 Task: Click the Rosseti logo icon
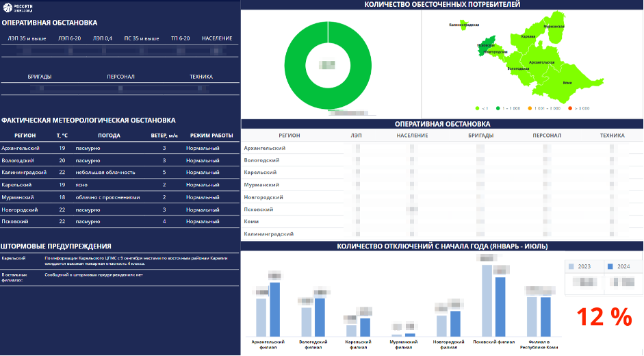(x=8, y=7)
